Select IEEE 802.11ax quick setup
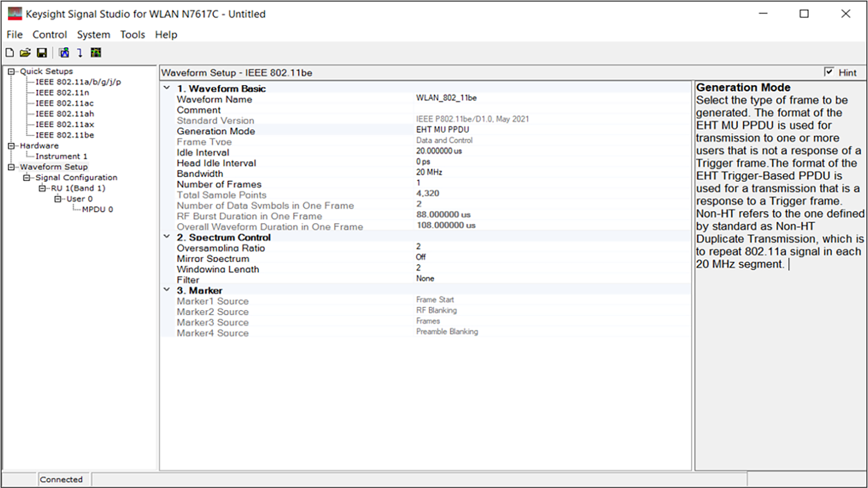 [x=65, y=124]
